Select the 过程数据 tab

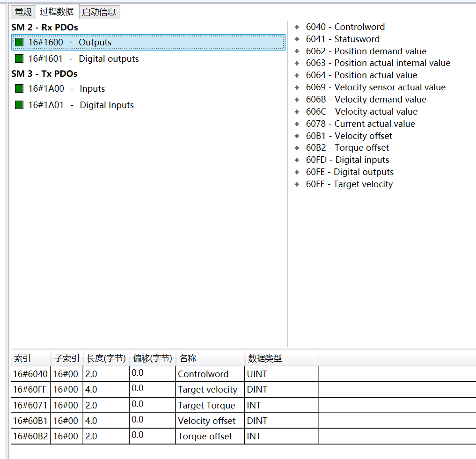(x=57, y=12)
